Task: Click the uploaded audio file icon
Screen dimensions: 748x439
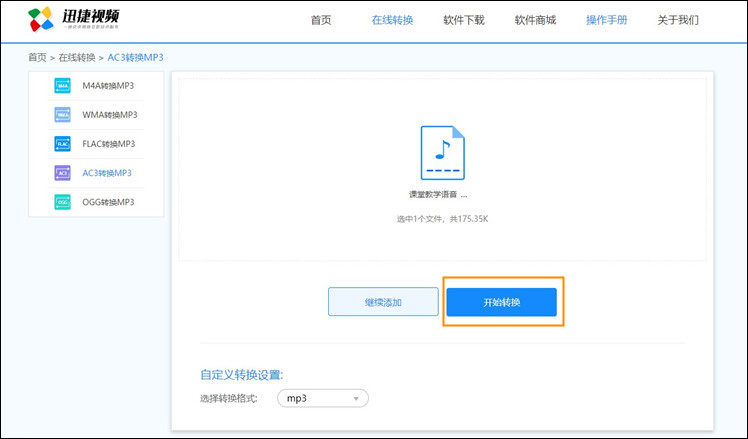Action: [442, 153]
